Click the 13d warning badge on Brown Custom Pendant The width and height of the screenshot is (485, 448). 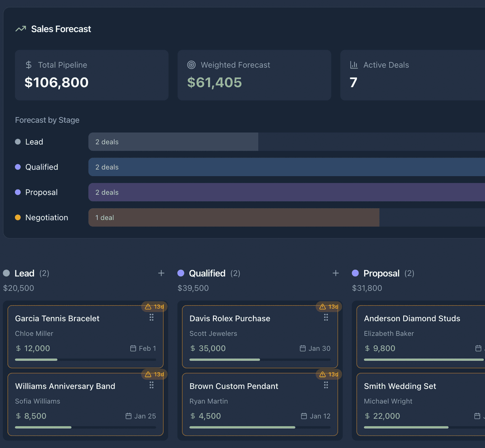coord(329,374)
